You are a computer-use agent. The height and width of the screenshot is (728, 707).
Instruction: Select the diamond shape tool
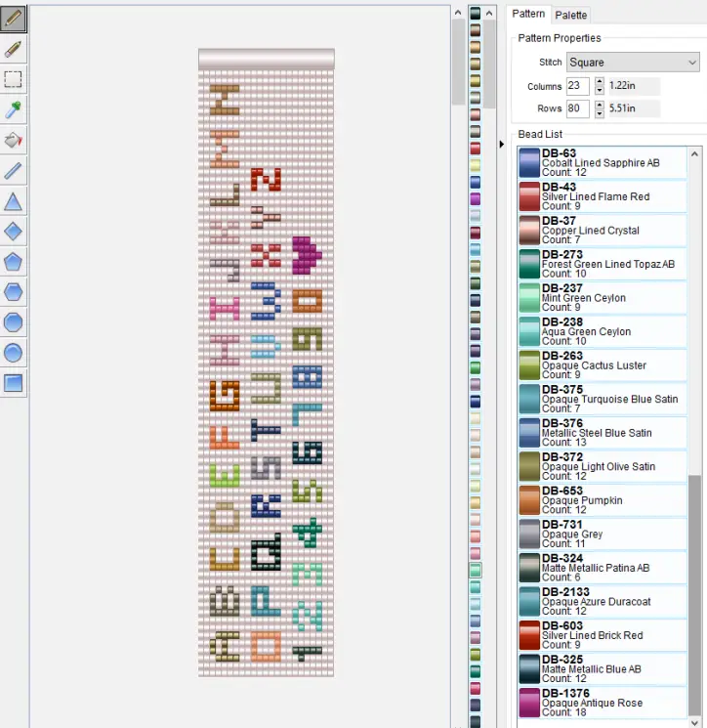click(14, 232)
